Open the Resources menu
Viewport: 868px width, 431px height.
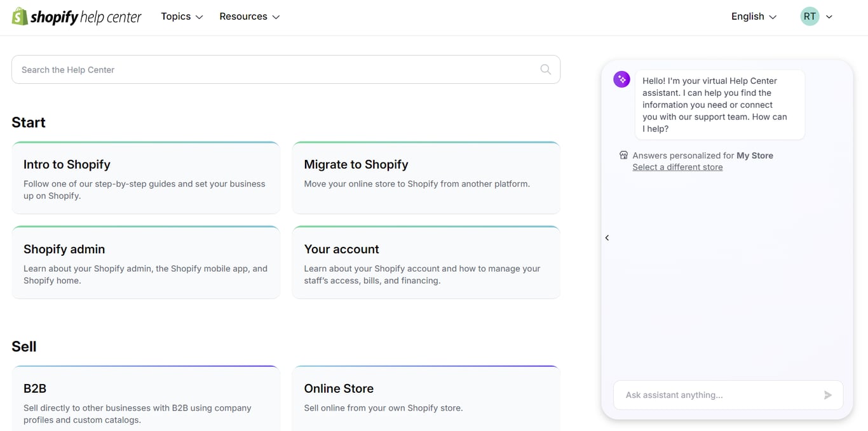pyautogui.click(x=243, y=17)
